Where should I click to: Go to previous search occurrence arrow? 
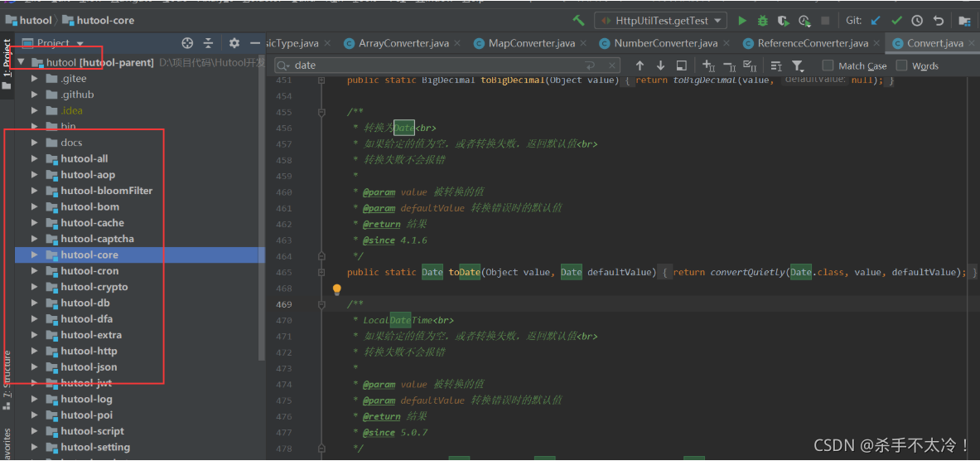click(x=640, y=66)
